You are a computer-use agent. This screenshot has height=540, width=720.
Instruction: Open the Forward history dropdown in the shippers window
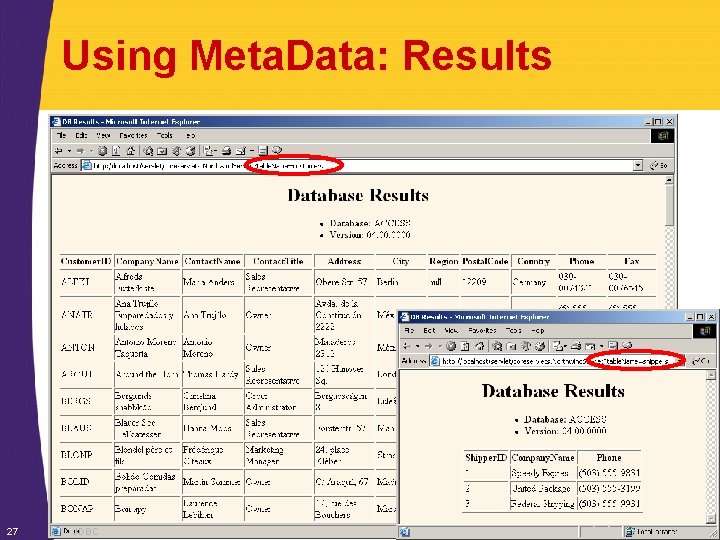[x=440, y=346]
